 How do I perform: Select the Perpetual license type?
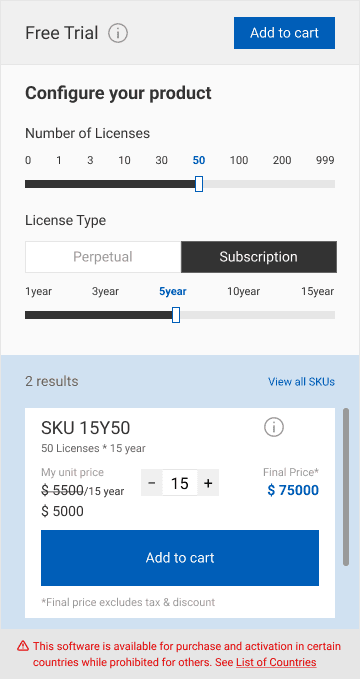[103, 257]
